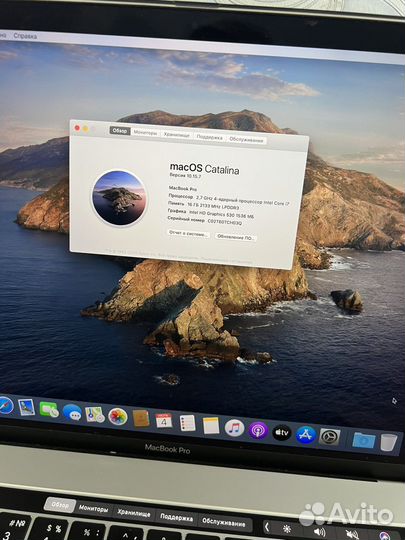Click the Процессор 2,7 GHz line

(x=229, y=200)
